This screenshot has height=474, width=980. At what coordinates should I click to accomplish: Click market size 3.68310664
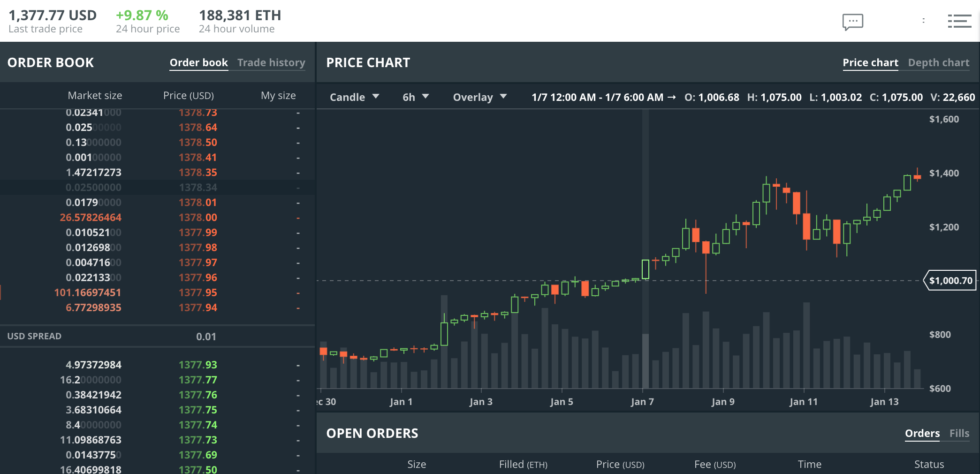click(x=93, y=410)
